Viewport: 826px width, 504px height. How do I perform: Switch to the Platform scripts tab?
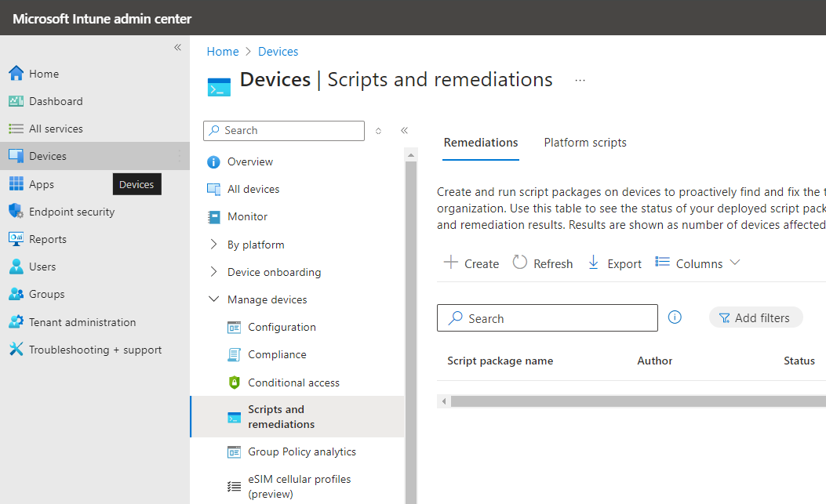pyautogui.click(x=584, y=142)
